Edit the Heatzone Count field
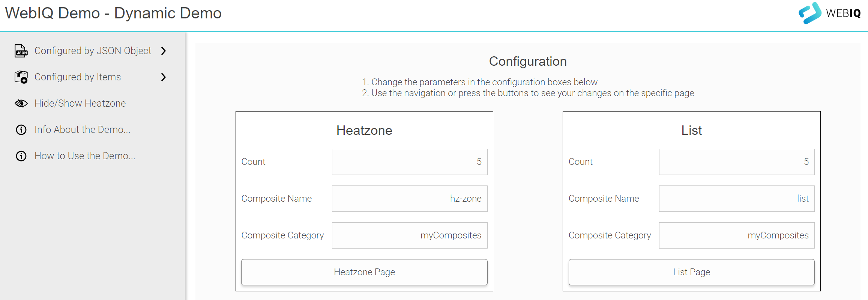 click(410, 161)
